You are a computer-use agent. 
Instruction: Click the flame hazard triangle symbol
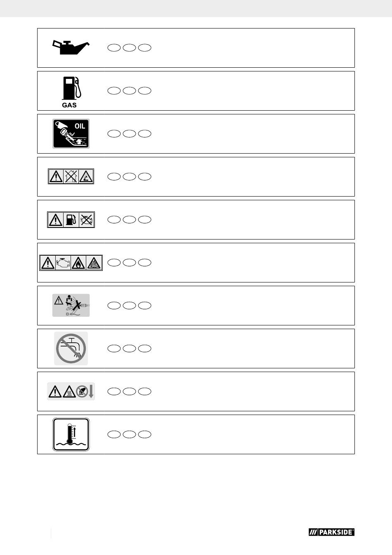(79, 263)
